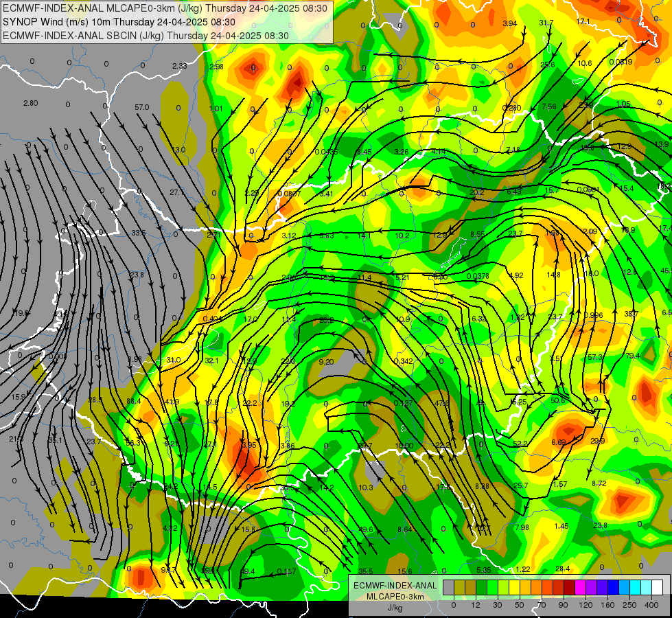Viewport: 672px width, 618px height.
Task: Click the station value 41.9 on the map
Action: 172,402
